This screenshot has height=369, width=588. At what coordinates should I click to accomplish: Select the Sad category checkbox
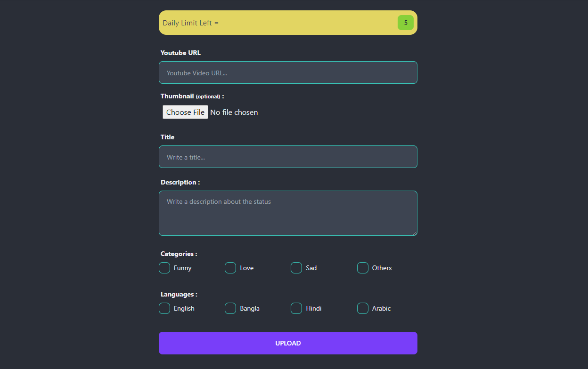(x=296, y=268)
